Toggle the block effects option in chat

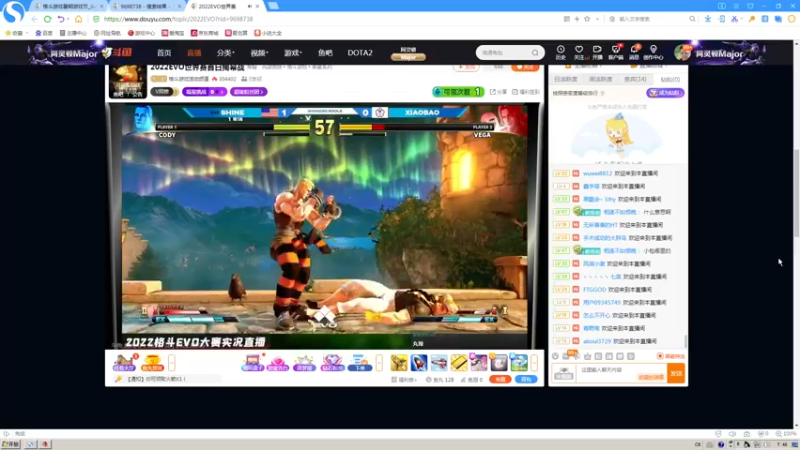pos(671,356)
